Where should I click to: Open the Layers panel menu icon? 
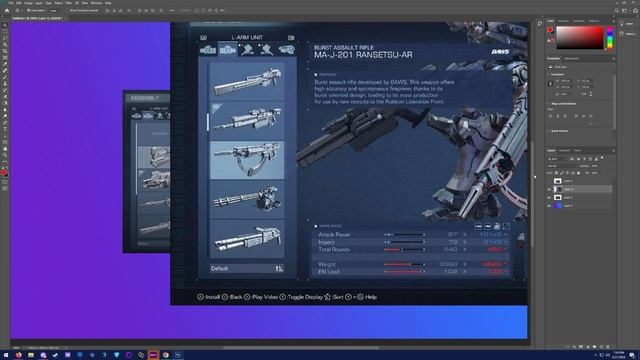pos(613,151)
